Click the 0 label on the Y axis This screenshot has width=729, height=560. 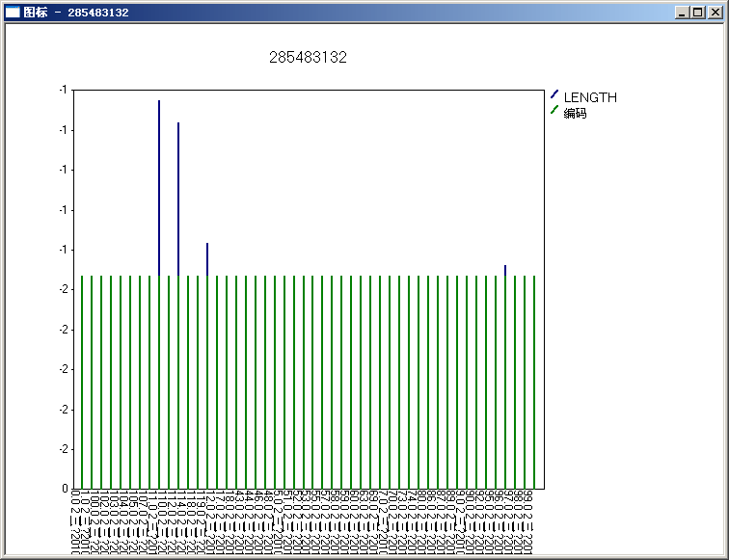[x=64, y=489]
